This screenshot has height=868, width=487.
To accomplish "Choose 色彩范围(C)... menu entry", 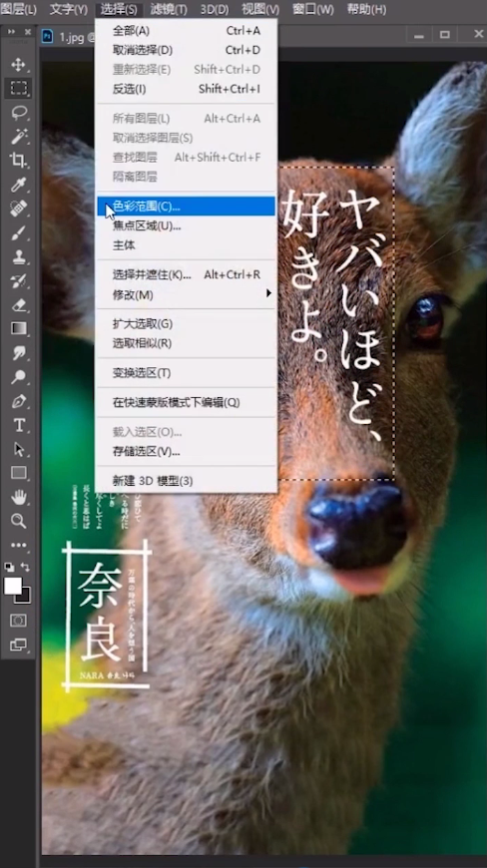I will (186, 207).
